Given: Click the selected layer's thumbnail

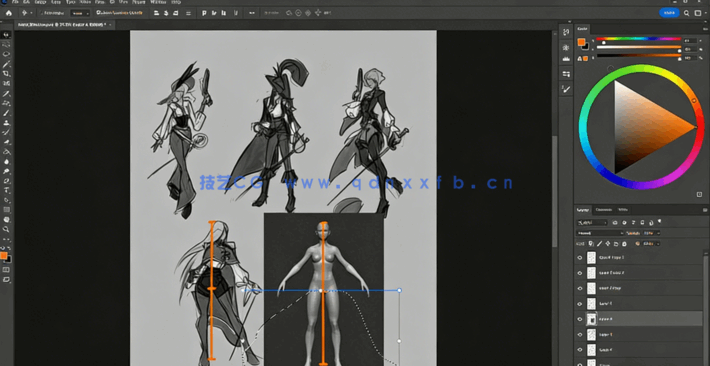Looking at the screenshot, I should pyautogui.click(x=591, y=319).
